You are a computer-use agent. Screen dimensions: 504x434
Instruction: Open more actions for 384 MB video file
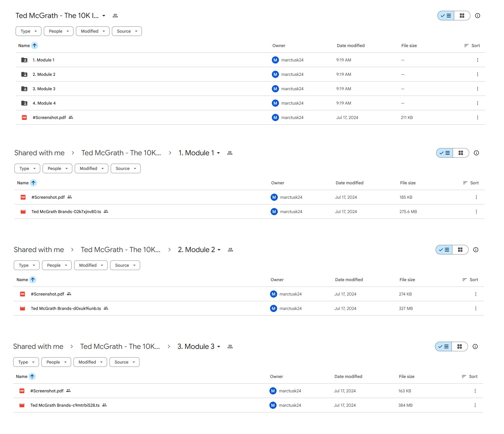475,405
